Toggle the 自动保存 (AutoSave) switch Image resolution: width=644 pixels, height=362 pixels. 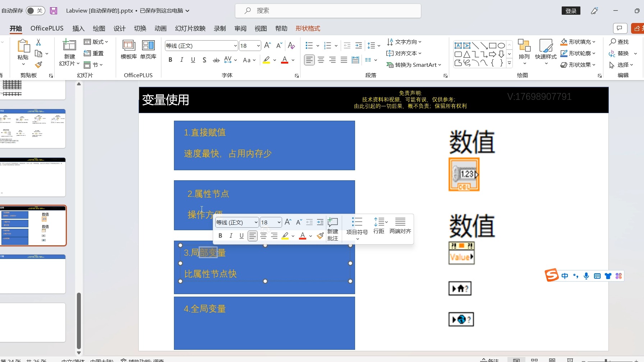click(x=35, y=10)
